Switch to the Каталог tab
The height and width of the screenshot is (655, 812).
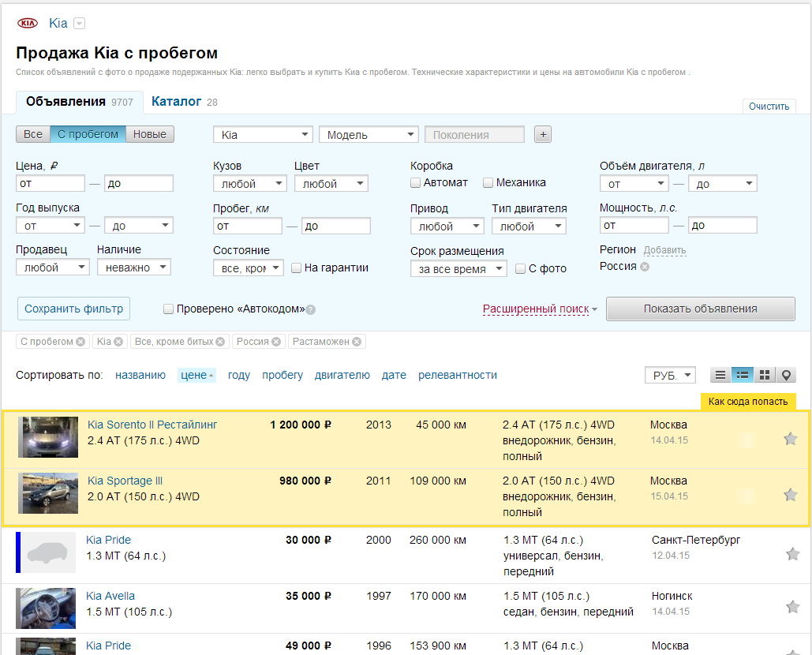point(185,102)
